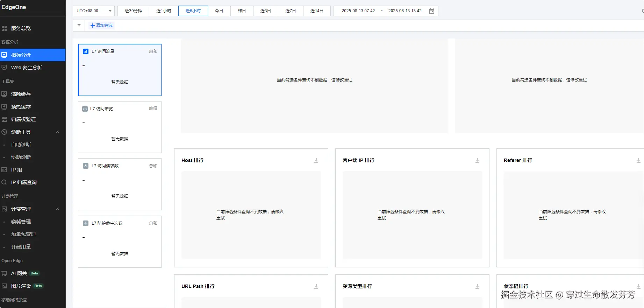Click the AI 网关 icon
Image resolution: width=644 pixels, height=308 pixels.
click(4, 273)
